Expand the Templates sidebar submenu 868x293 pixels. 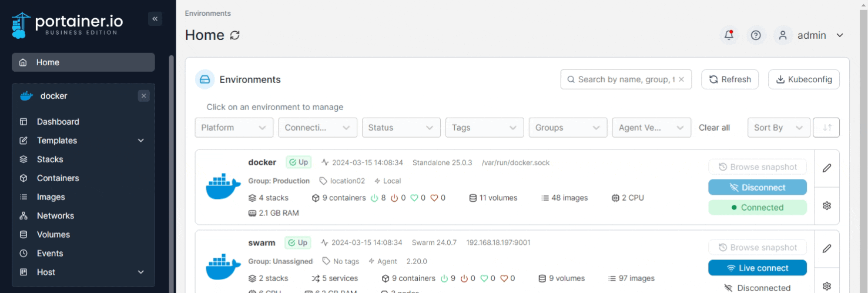[x=140, y=141]
